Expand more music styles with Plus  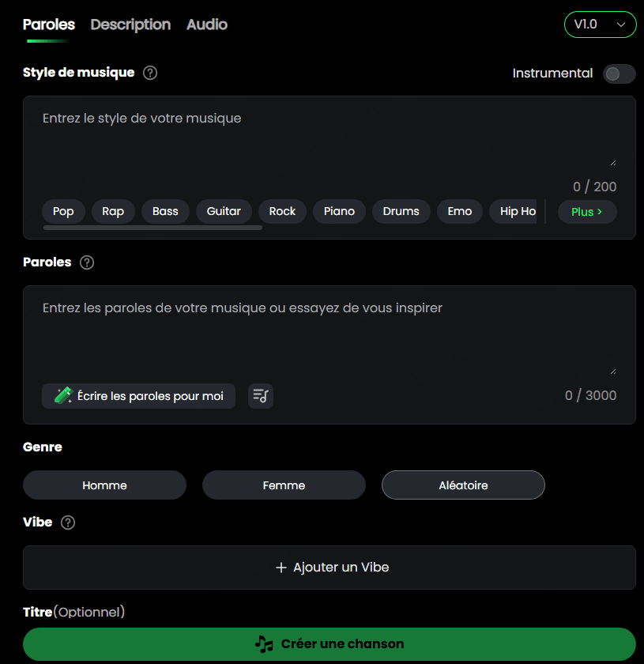[x=586, y=212]
